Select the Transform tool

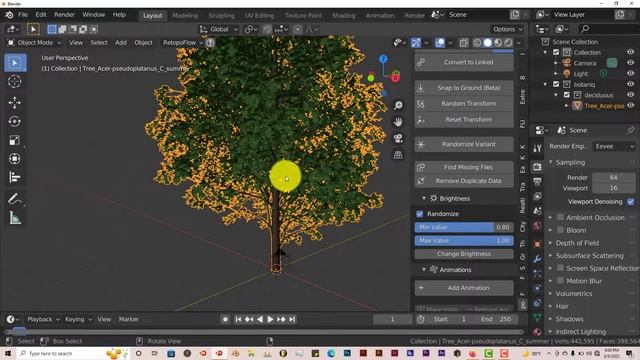[15, 158]
